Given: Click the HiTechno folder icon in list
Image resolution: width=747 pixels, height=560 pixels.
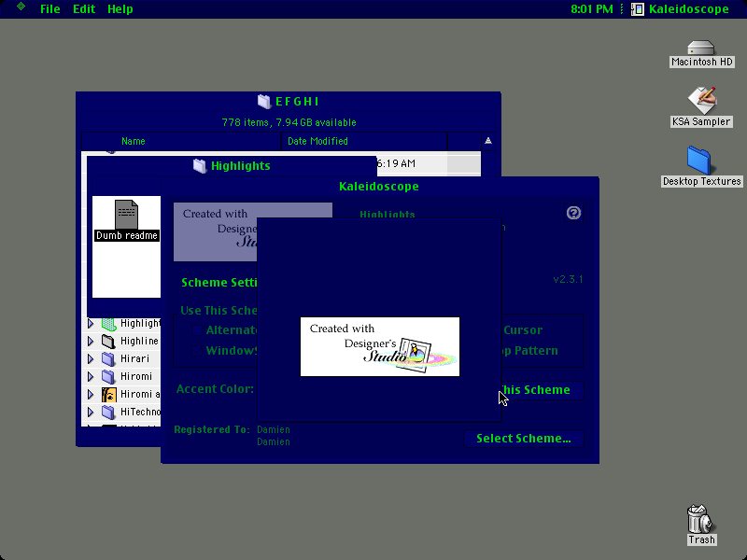Looking at the screenshot, I should tap(108, 412).
